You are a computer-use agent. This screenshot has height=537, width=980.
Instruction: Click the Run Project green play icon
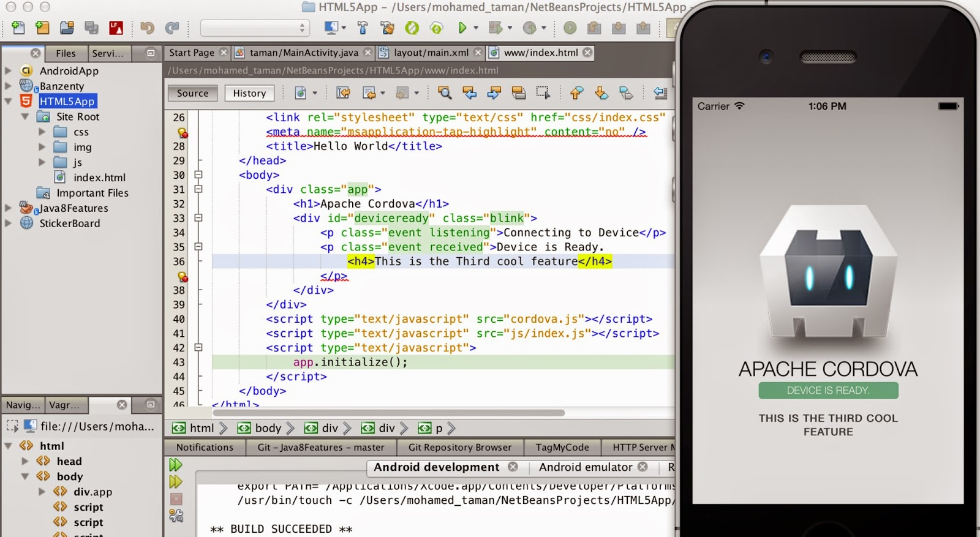[x=462, y=28]
